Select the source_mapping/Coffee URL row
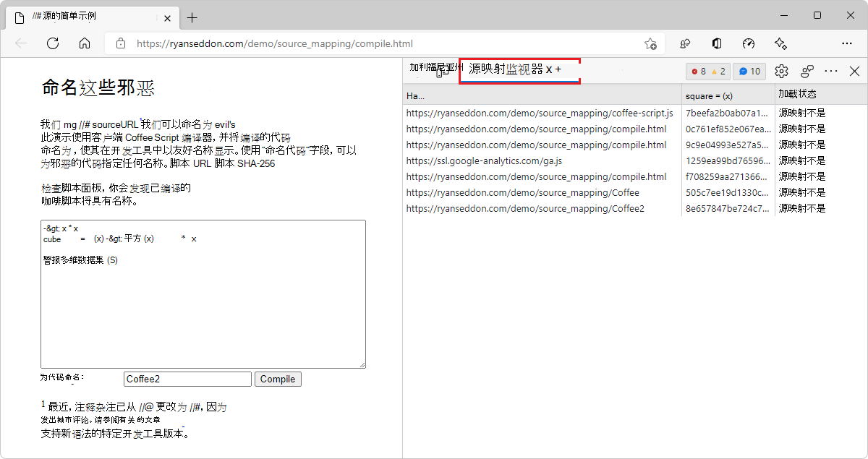The image size is (868, 459). click(x=523, y=192)
